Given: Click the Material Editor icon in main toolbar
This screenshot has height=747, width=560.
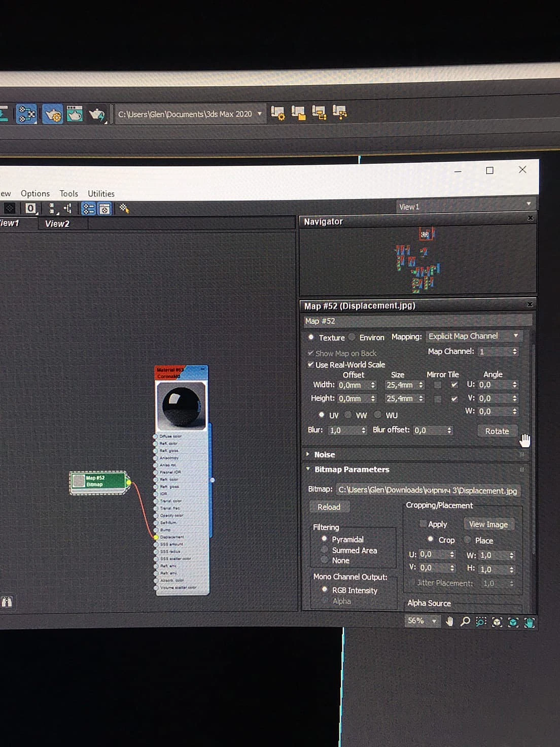Looking at the screenshot, I should (x=26, y=114).
